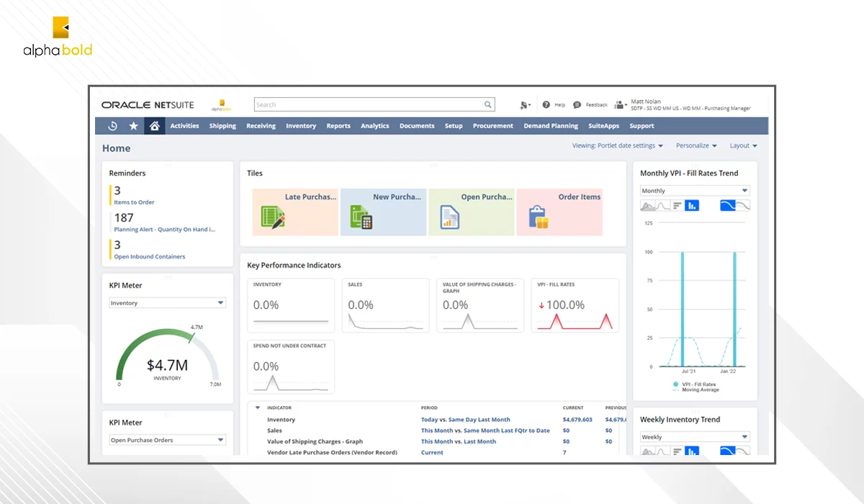Open the Planning Alert Quantity On Hand reminder

pos(164,230)
